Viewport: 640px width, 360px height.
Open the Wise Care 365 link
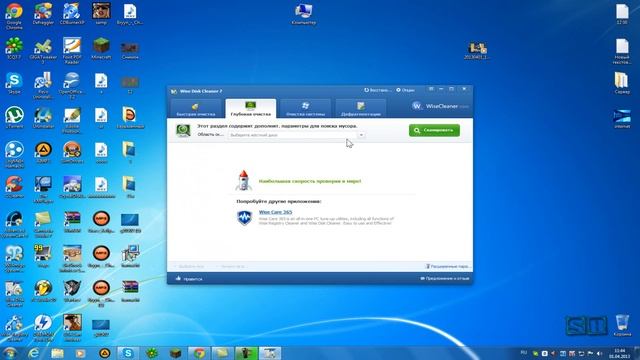point(276,212)
